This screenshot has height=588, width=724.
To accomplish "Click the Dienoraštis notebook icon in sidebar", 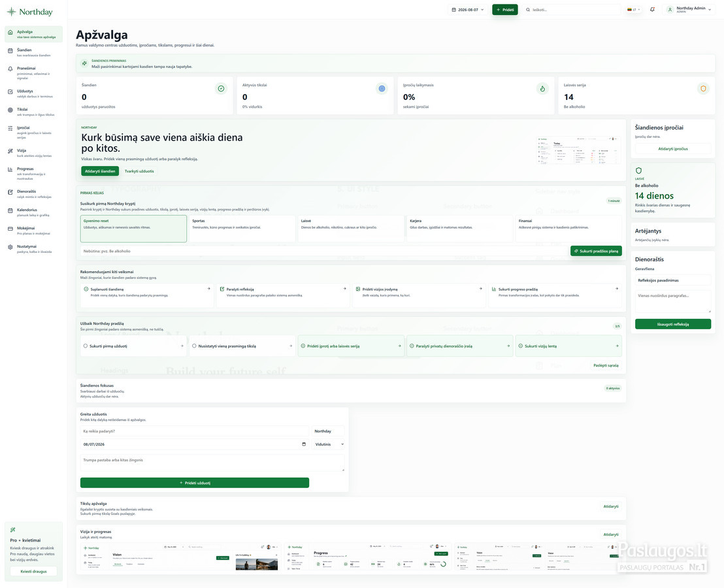I will coord(10,192).
